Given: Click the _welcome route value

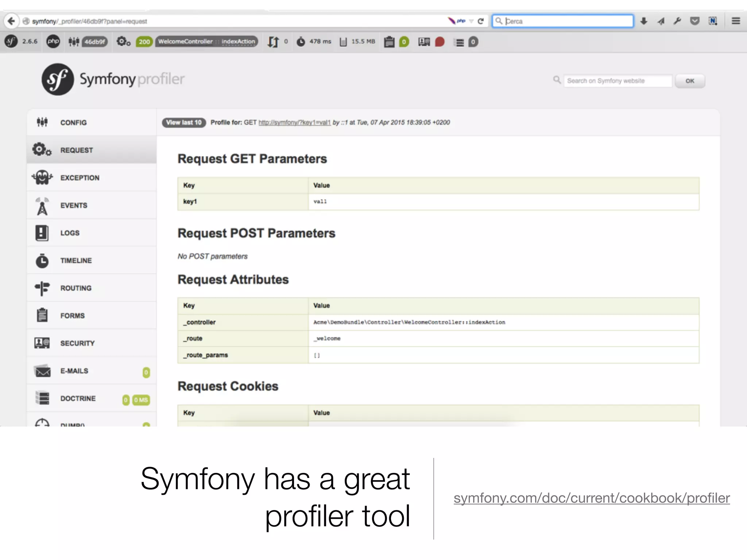Looking at the screenshot, I should pyautogui.click(x=327, y=338).
